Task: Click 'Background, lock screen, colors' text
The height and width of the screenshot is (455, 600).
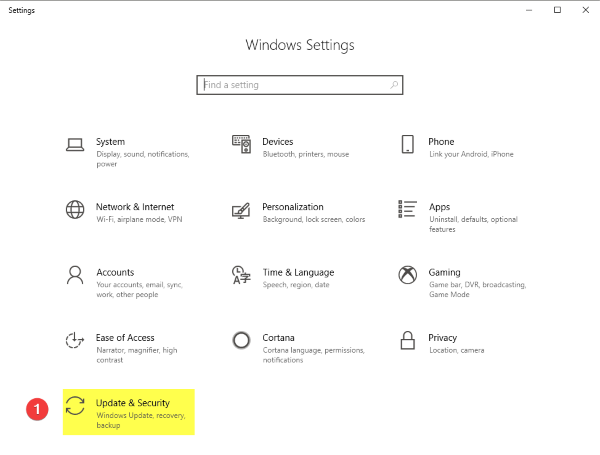Action: pos(314,220)
